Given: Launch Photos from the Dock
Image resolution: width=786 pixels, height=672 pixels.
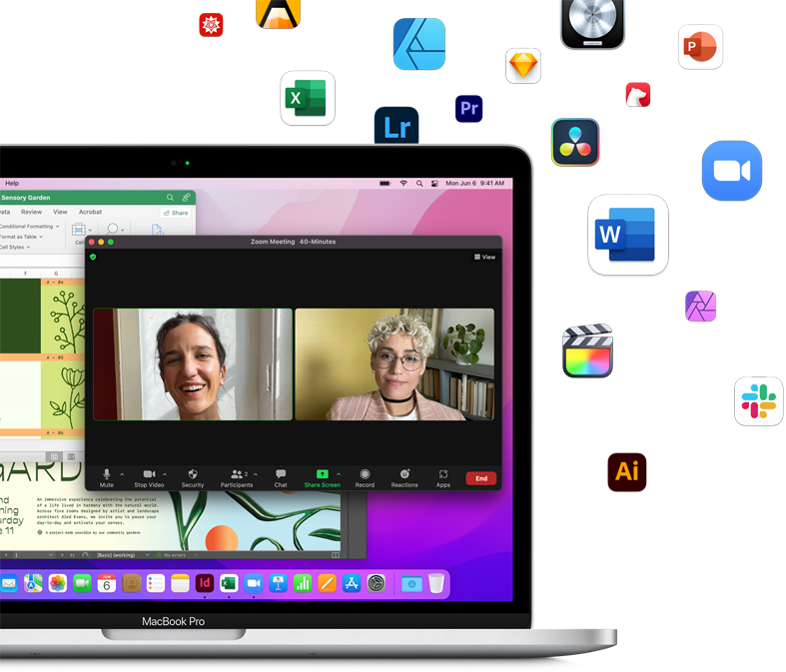Looking at the screenshot, I should (58, 584).
